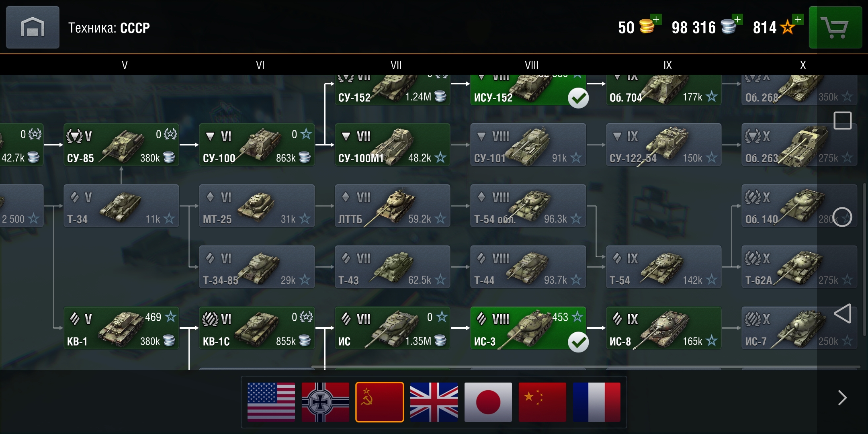Image resolution: width=868 pixels, height=434 pixels.
Task: Toggle the ИСУ-152 checkmark
Action: click(578, 98)
